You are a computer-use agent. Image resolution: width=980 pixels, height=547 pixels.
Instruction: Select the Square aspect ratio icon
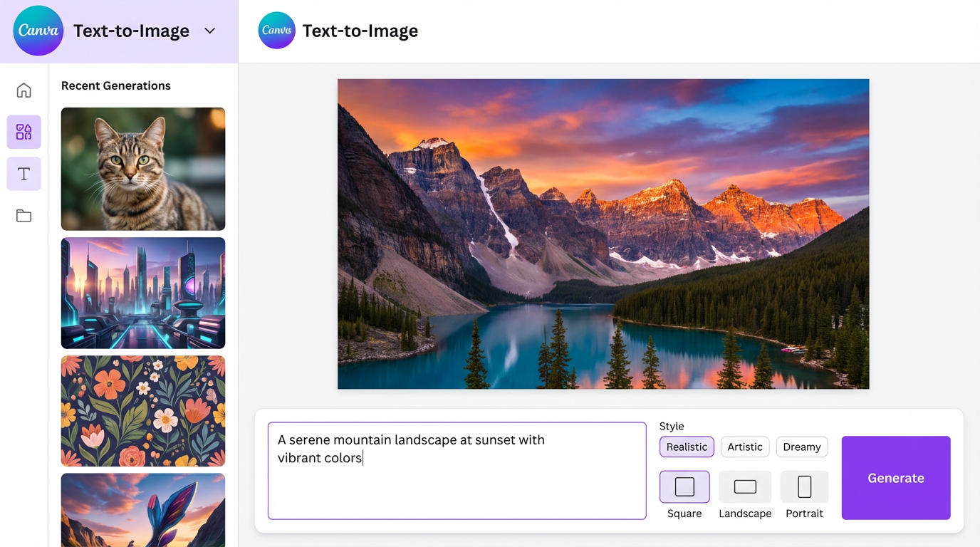tap(684, 486)
